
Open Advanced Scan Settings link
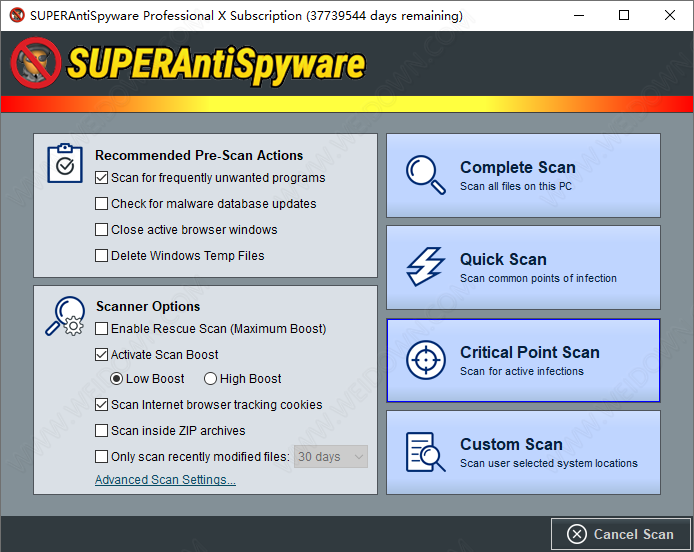click(165, 480)
